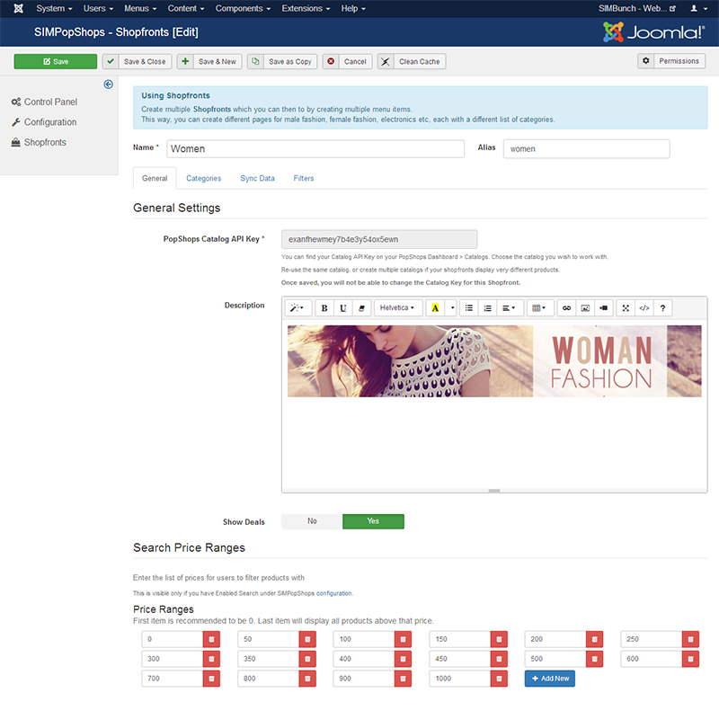The image size is (719, 728).
Task: Click the Alias input field
Action: tap(586, 148)
